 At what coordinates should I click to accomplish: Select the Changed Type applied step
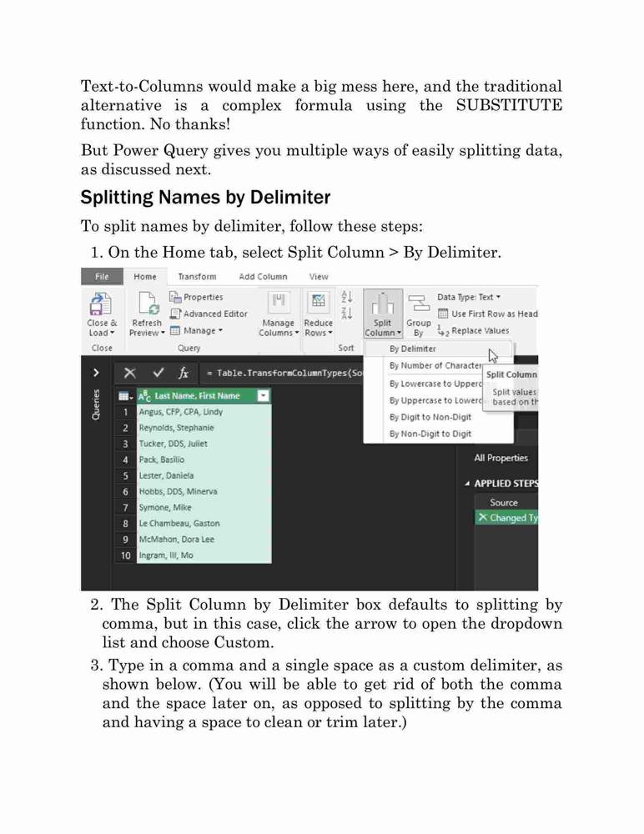tap(506, 518)
